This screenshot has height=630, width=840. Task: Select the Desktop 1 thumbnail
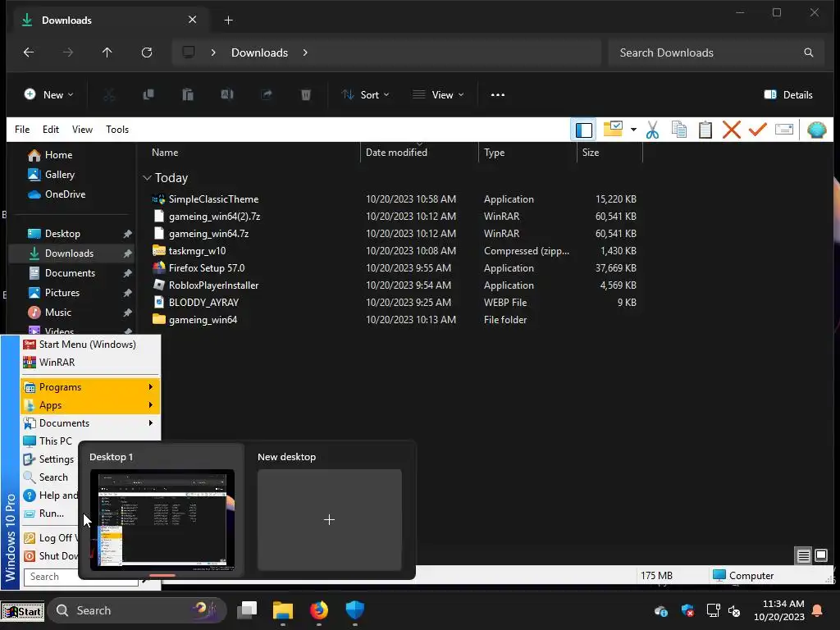click(x=162, y=519)
